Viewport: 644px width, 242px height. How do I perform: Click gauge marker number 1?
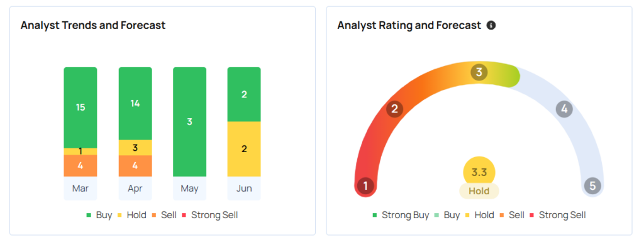coord(365,186)
